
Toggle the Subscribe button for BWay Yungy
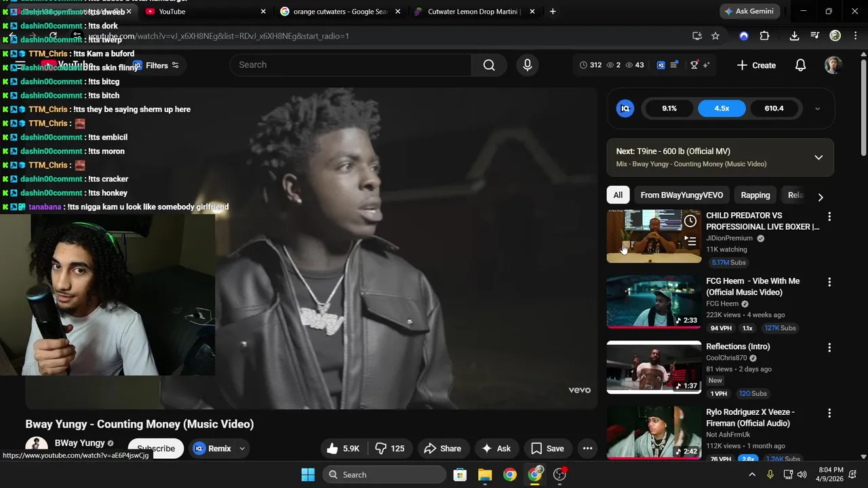coord(156,448)
